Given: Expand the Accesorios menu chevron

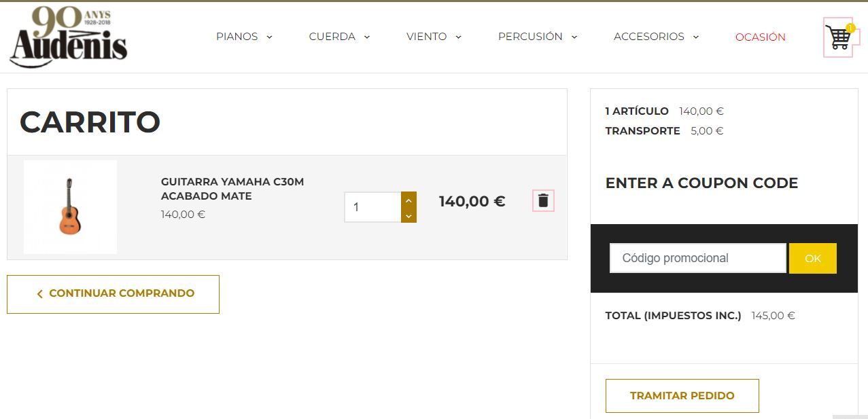Looking at the screenshot, I should pos(696,37).
